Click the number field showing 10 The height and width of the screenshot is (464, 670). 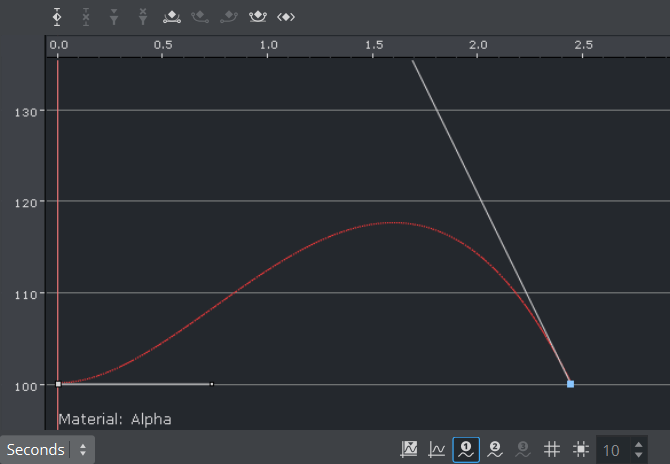click(612, 450)
